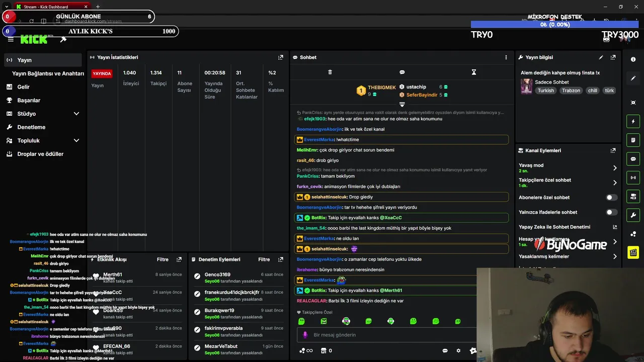Expand the Topluluk sidebar section
Image resolution: width=644 pixels, height=362 pixels.
point(76,141)
